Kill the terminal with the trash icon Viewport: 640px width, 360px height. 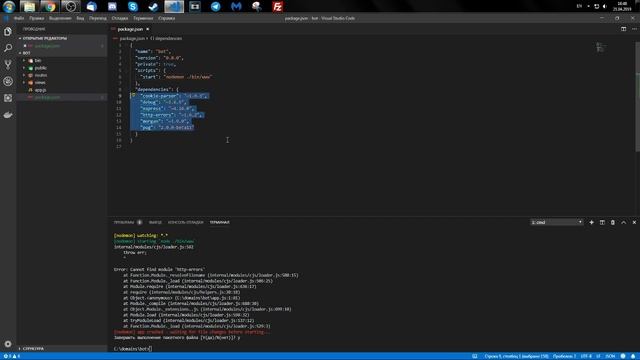click(x=613, y=222)
